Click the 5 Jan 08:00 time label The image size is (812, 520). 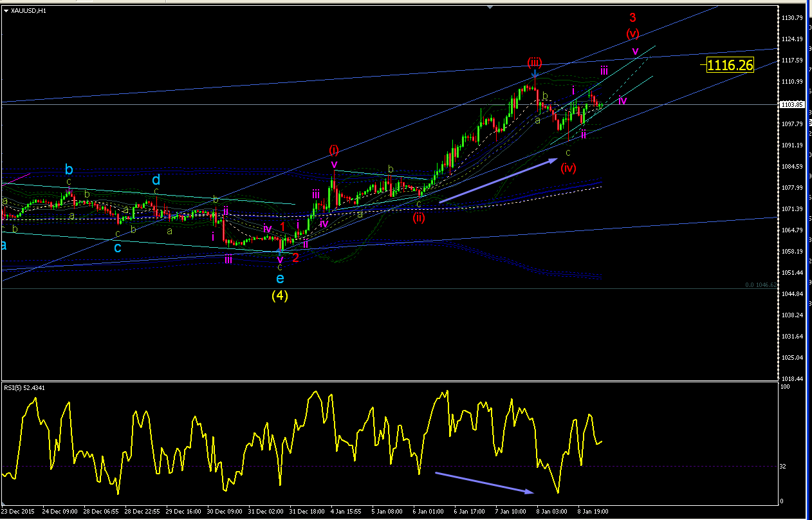[x=388, y=512]
